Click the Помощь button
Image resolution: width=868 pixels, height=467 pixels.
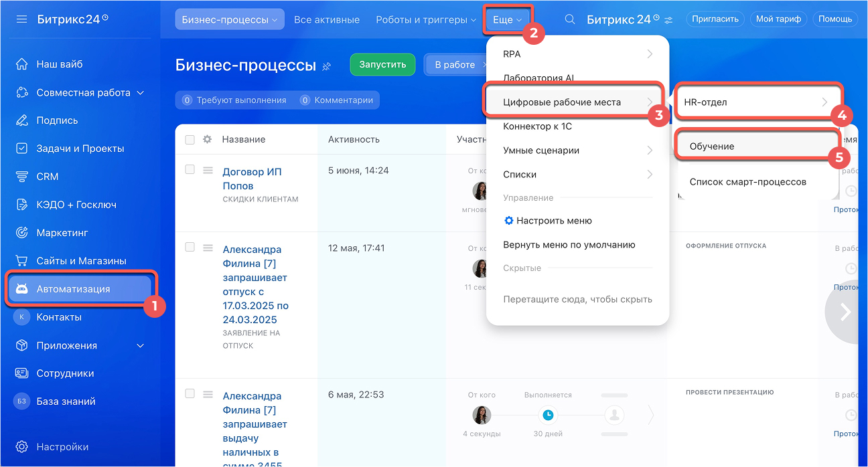tap(835, 19)
